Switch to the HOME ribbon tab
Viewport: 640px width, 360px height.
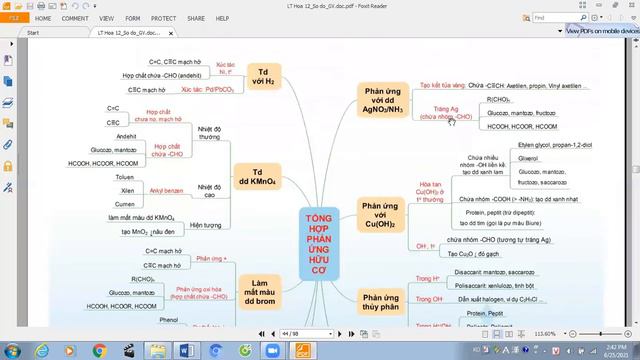tap(43, 18)
